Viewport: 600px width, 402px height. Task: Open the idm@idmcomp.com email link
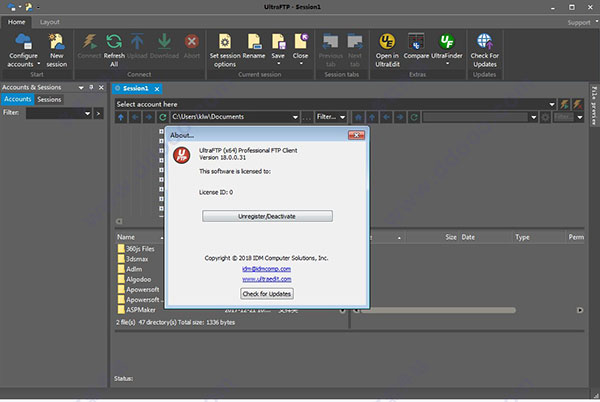tap(266, 269)
